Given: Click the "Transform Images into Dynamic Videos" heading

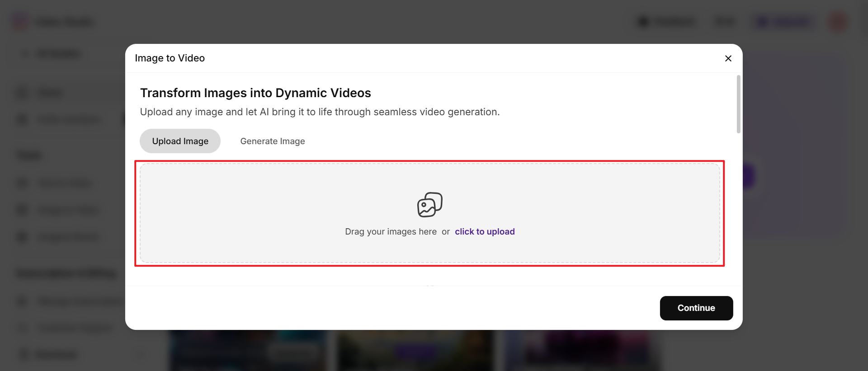Looking at the screenshot, I should click(x=255, y=93).
